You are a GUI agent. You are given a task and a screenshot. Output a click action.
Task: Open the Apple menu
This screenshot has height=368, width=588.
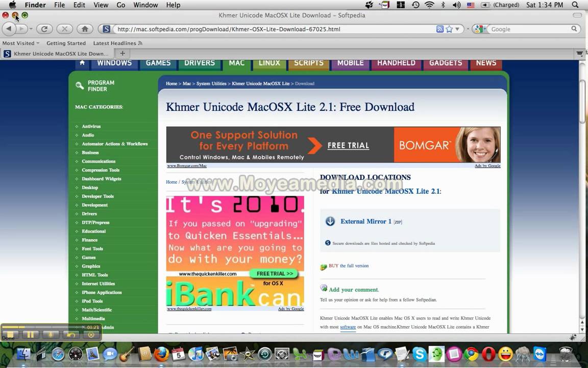pos(12,5)
